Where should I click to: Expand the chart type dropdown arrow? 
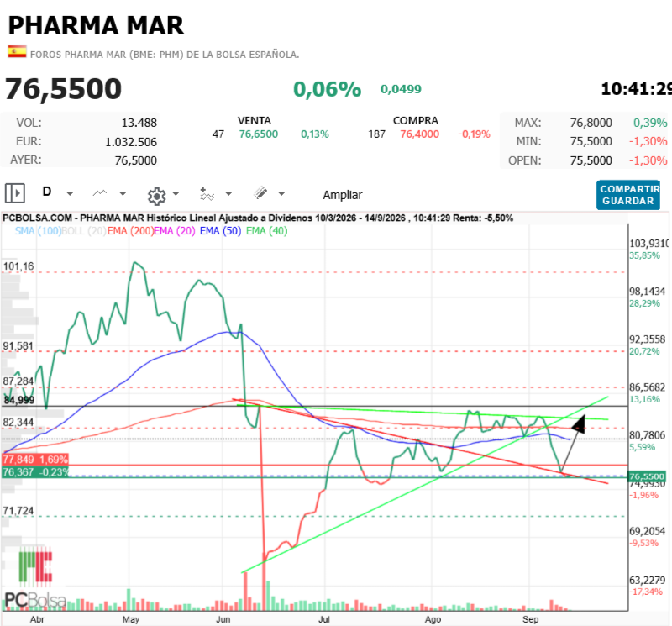pyautogui.click(x=123, y=194)
